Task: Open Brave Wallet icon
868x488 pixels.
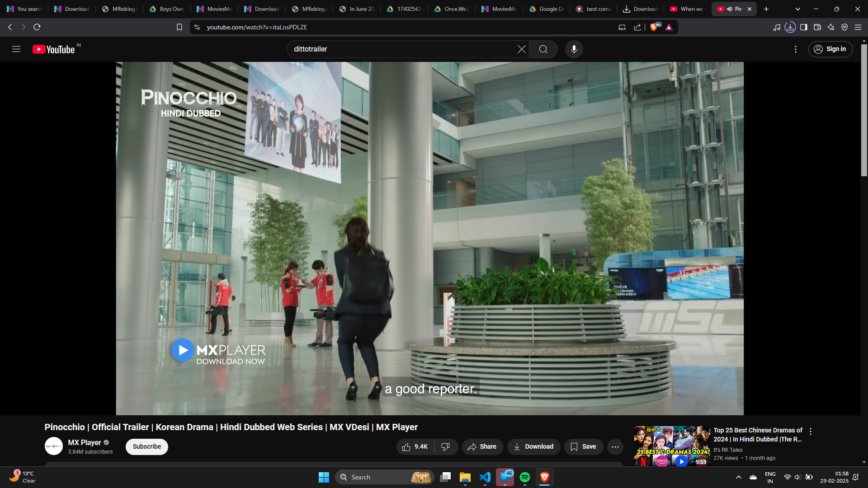Action: tap(817, 27)
